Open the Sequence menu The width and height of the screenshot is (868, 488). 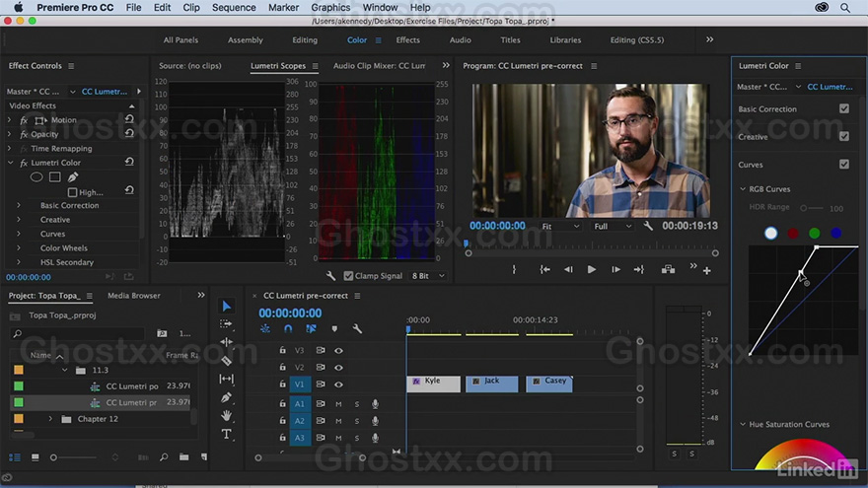point(234,7)
